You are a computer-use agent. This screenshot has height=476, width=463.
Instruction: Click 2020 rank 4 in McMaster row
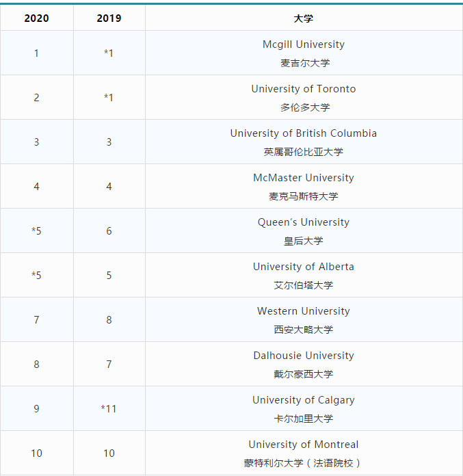tap(36, 187)
